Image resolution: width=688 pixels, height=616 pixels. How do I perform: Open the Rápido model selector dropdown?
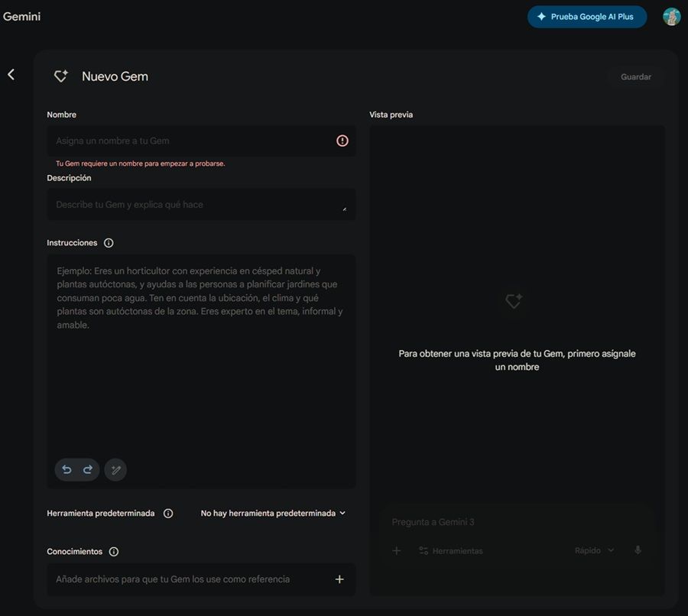pyautogui.click(x=594, y=550)
